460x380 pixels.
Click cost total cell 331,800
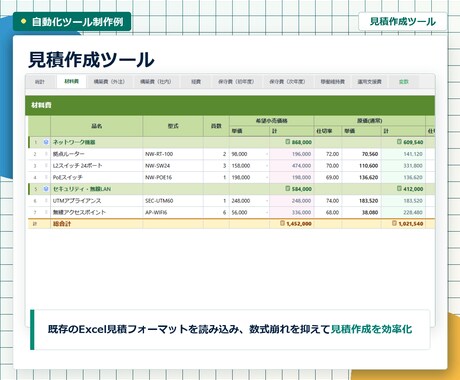point(403,166)
